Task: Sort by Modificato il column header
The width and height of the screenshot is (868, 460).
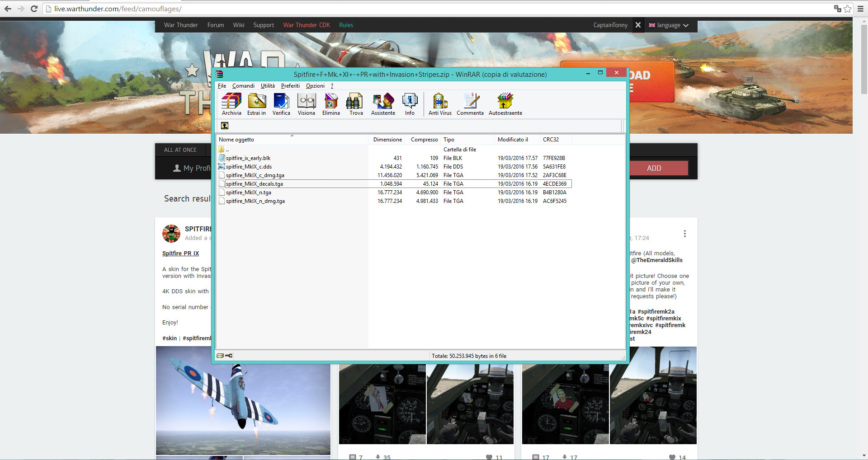Action: pyautogui.click(x=518, y=140)
